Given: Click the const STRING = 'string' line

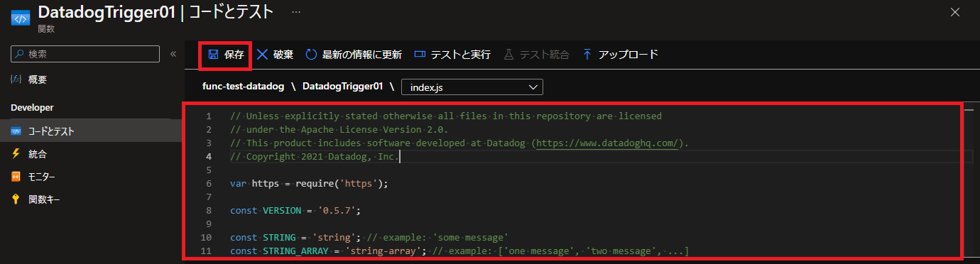Looking at the screenshot, I should click(369, 237).
